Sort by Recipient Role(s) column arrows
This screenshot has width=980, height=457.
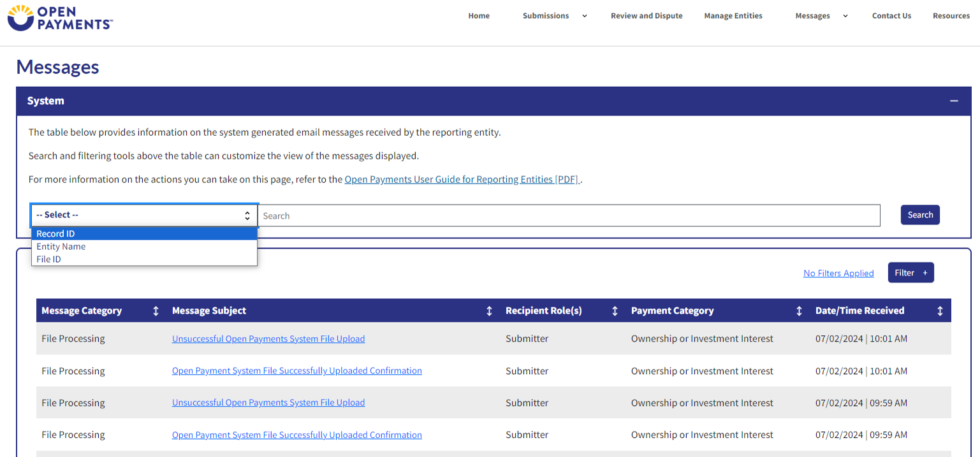pyautogui.click(x=615, y=311)
